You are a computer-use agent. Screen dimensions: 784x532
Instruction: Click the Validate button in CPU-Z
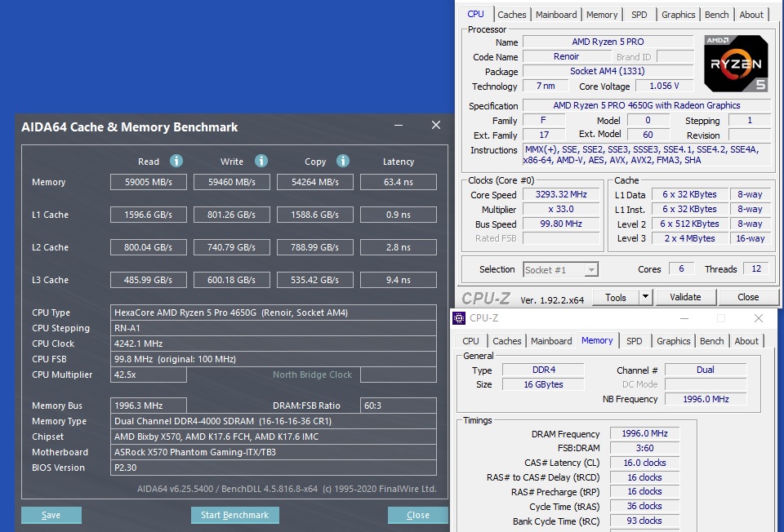685,297
